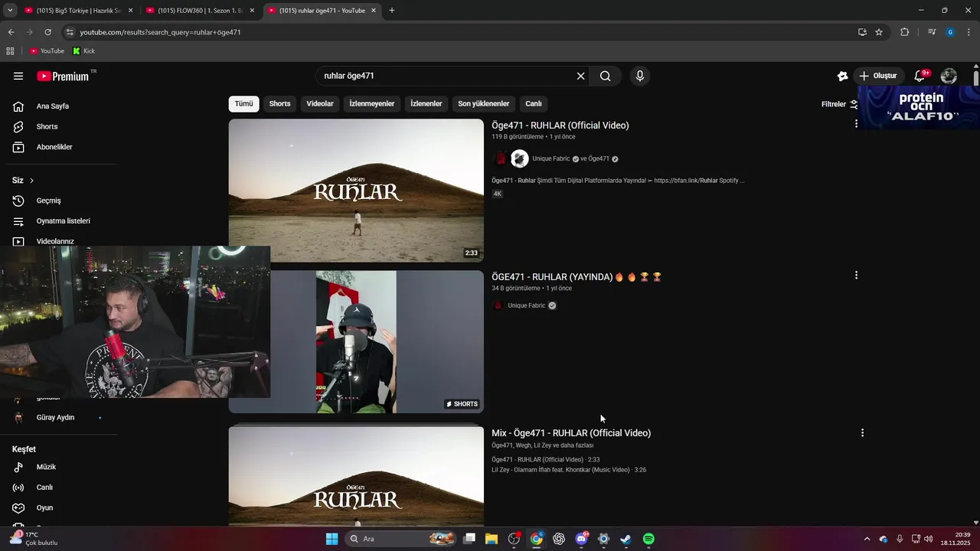The width and height of the screenshot is (980, 551).
Task: Select the Shorts filter chip
Action: coord(279,104)
